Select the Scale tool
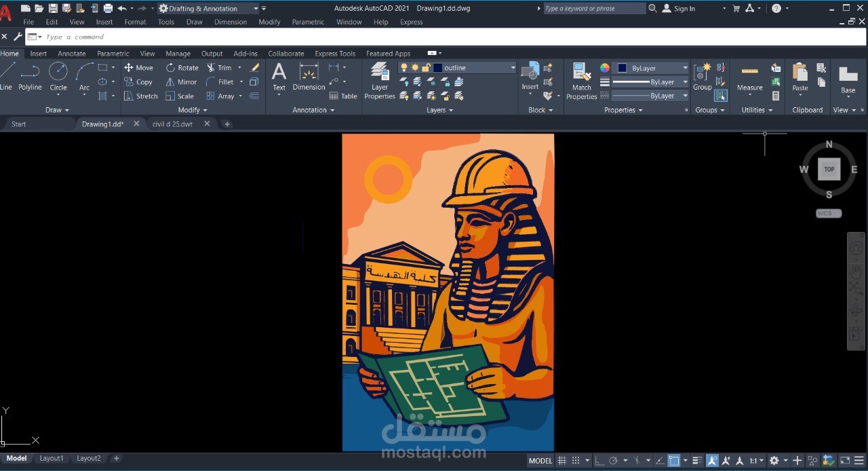Screen dimensions: 868x471 pos(180,96)
